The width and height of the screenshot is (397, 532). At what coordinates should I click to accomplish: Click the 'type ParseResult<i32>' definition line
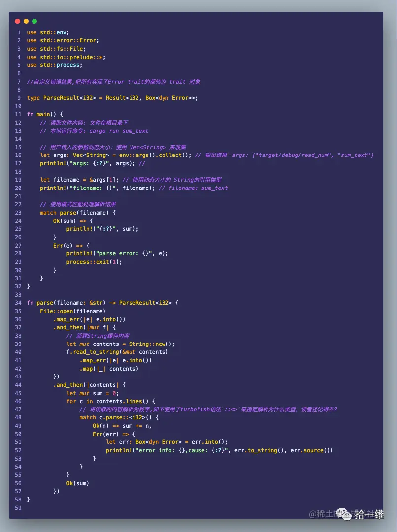click(112, 98)
